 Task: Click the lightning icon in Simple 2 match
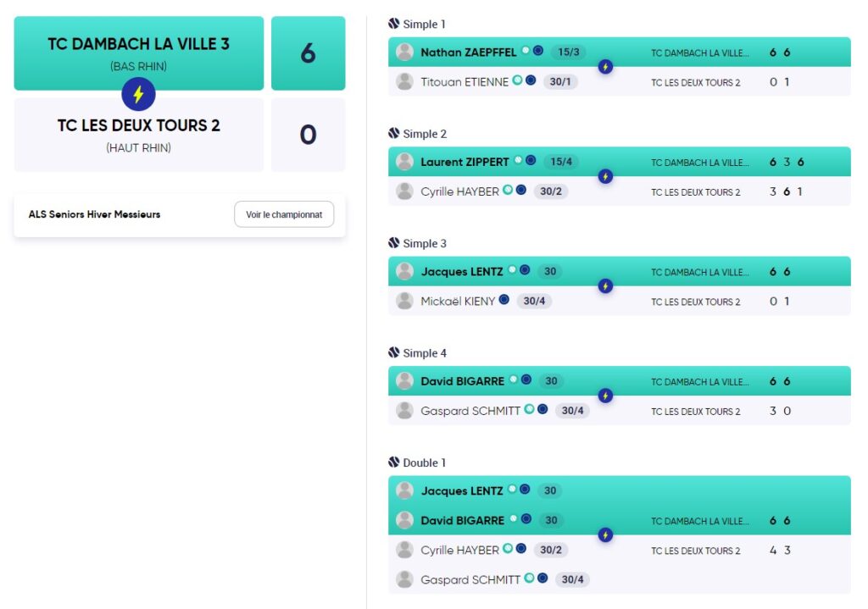(x=605, y=176)
